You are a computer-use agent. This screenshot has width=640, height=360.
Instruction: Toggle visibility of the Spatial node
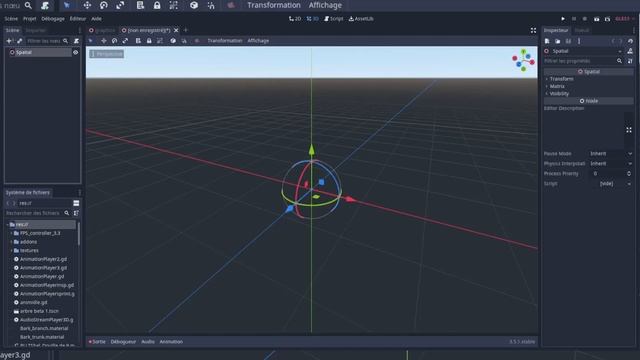(76, 52)
